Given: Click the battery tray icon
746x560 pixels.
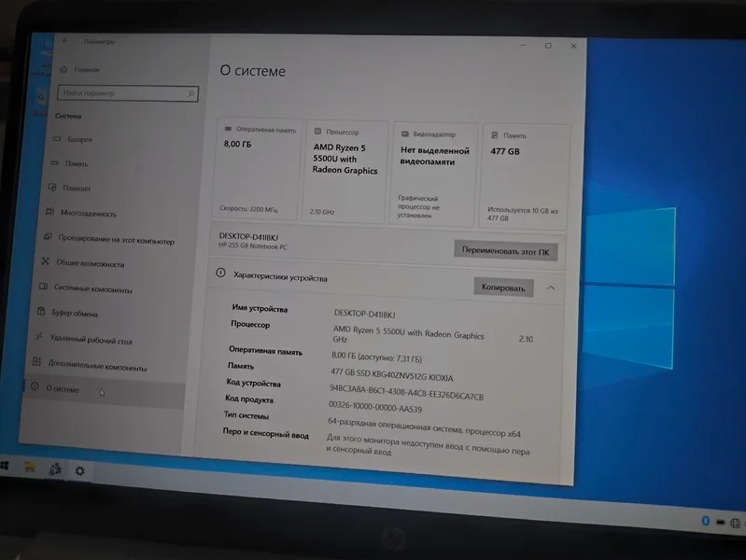Looking at the screenshot, I should [720, 523].
